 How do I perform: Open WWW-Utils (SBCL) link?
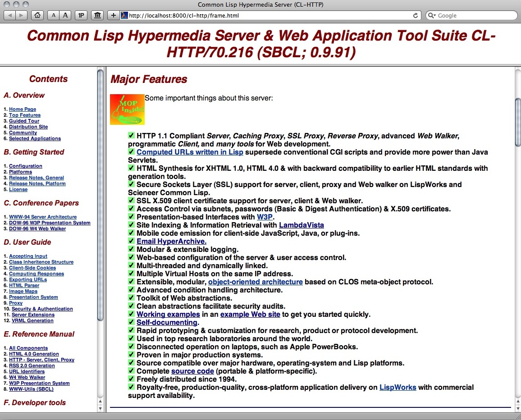(31, 389)
